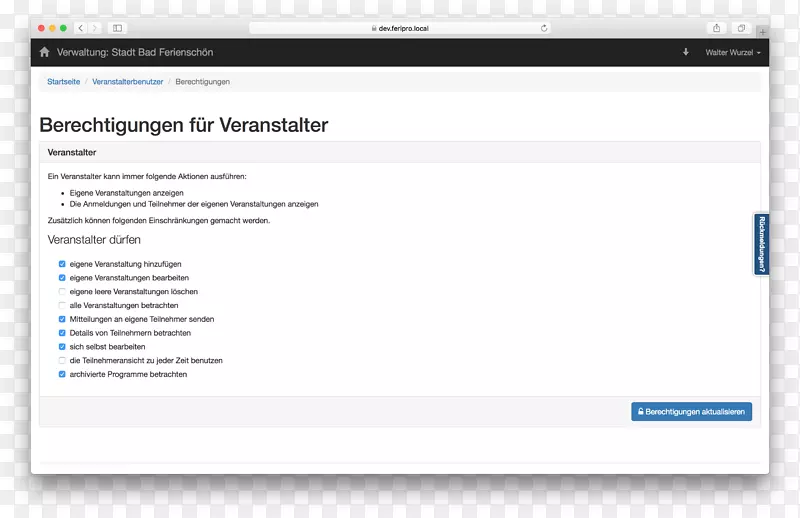
Task: Go back with Safari's back arrow
Action: point(81,28)
